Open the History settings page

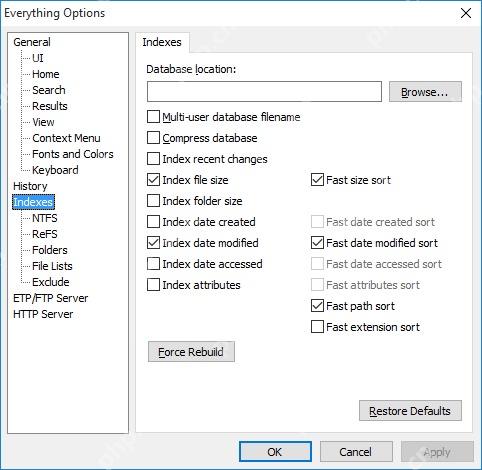click(30, 186)
